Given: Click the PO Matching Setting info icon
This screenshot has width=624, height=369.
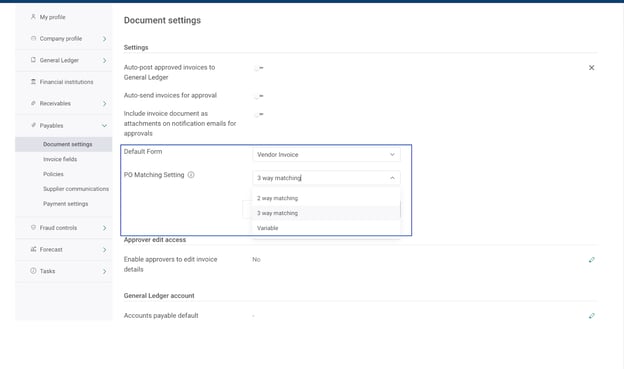Looking at the screenshot, I should point(191,175).
